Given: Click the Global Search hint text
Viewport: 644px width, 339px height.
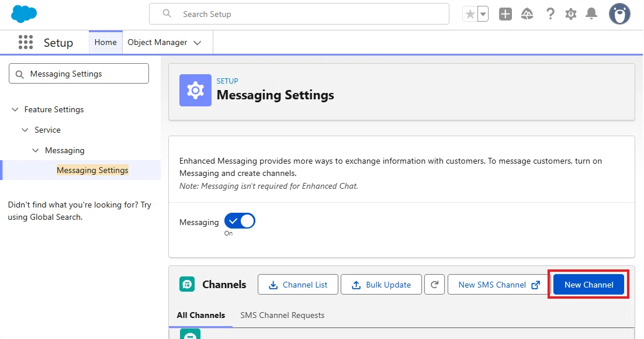Looking at the screenshot, I should [x=79, y=211].
